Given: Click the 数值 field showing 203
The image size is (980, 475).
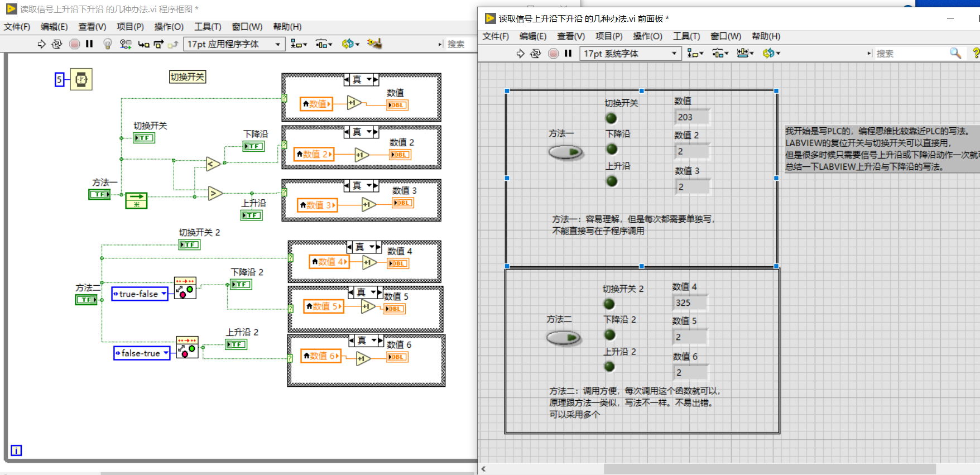Looking at the screenshot, I should [693, 117].
